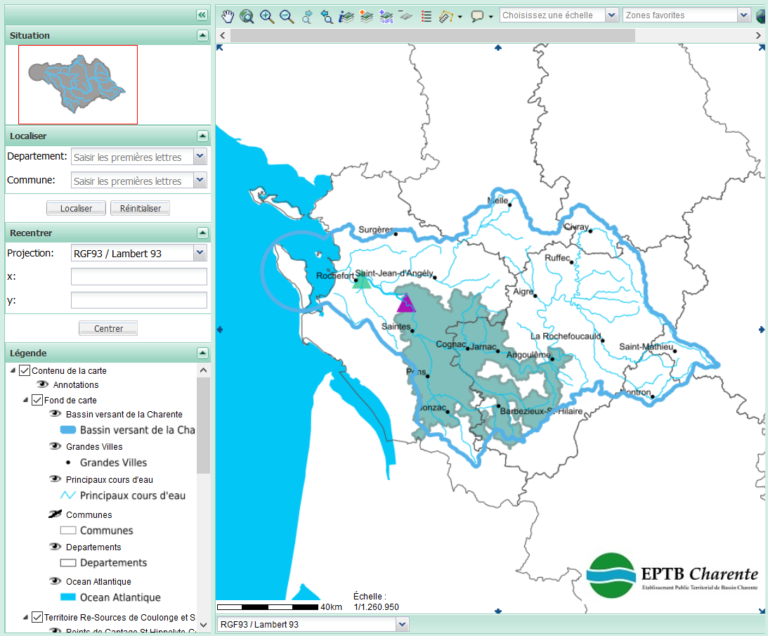Collapse the left side panel

point(202,15)
